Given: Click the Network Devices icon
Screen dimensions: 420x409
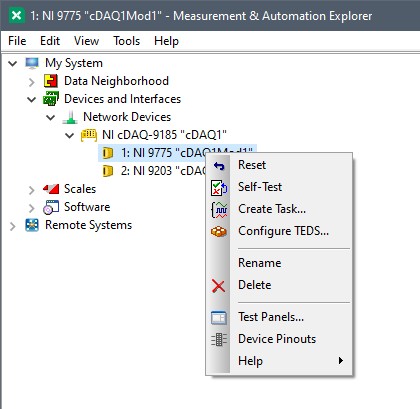Looking at the screenshot, I should tap(70, 117).
